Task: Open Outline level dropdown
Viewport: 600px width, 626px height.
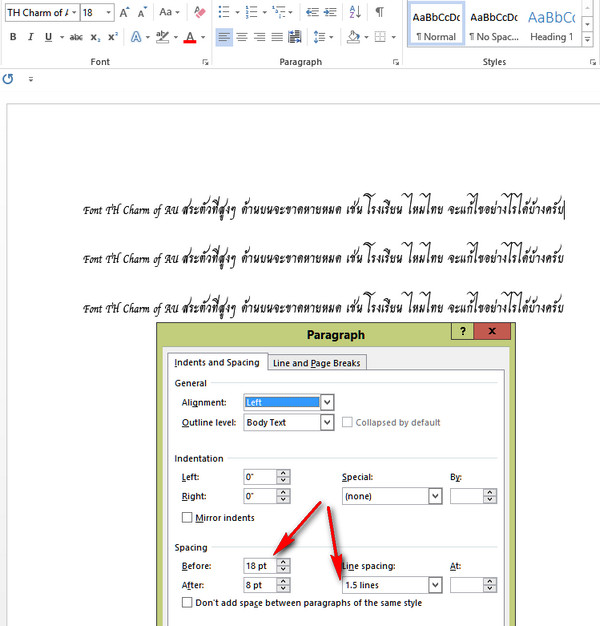Action: [x=327, y=422]
